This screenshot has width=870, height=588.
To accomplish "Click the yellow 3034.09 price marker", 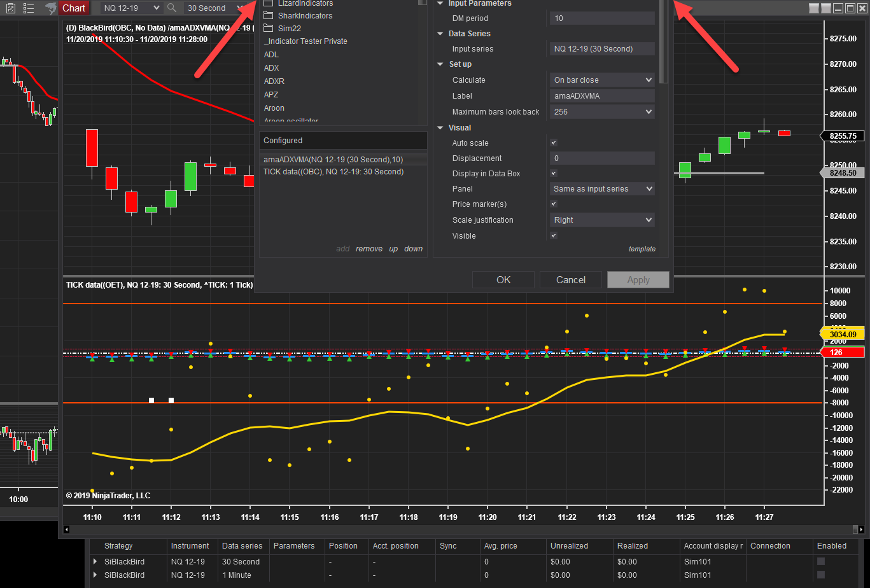I will (x=843, y=334).
